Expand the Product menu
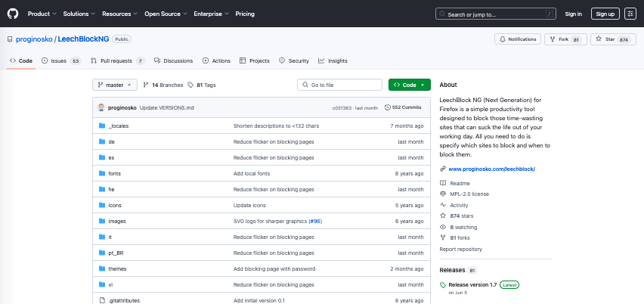Image resolution: width=644 pixels, height=304 pixels. [x=42, y=14]
